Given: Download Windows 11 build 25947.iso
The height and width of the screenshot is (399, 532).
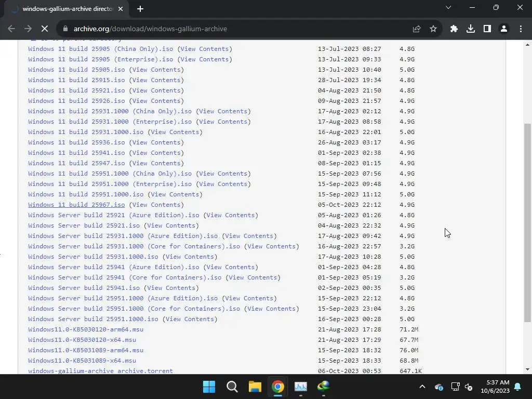Looking at the screenshot, I should [x=76, y=163].
